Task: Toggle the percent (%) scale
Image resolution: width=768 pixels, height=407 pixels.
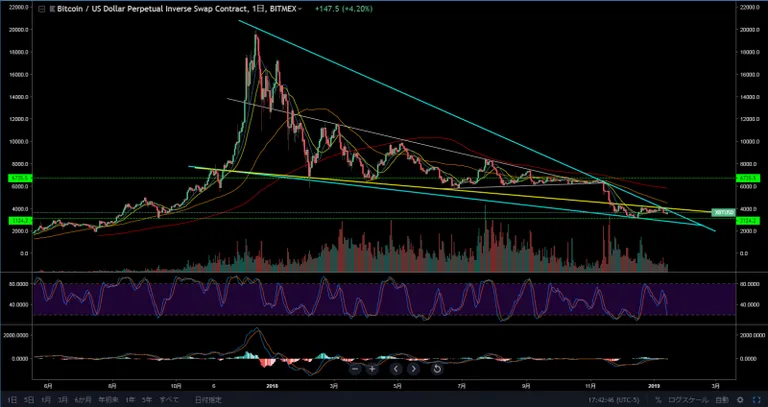Action: pos(658,400)
